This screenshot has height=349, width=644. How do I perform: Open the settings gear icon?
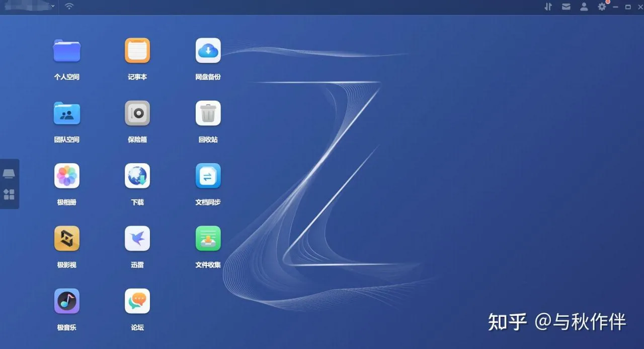[x=602, y=7]
